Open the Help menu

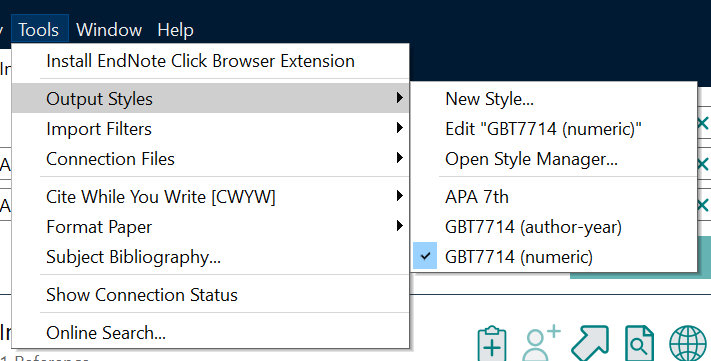click(175, 30)
